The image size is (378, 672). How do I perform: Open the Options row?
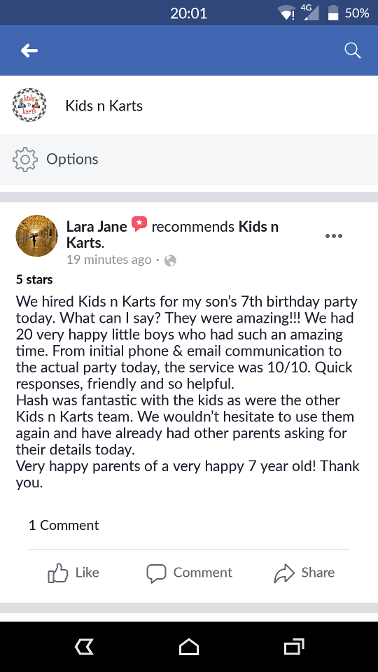point(189,159)
